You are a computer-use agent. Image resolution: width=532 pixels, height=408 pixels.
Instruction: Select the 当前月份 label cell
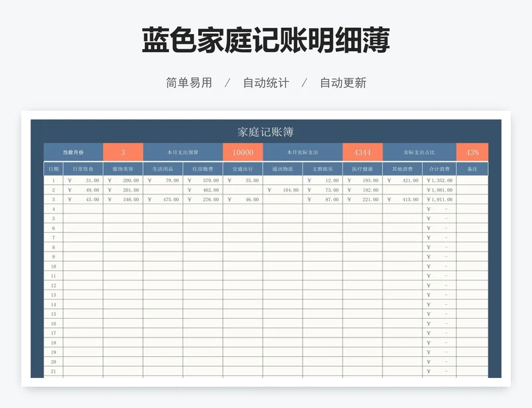click(x=73, y=152)
